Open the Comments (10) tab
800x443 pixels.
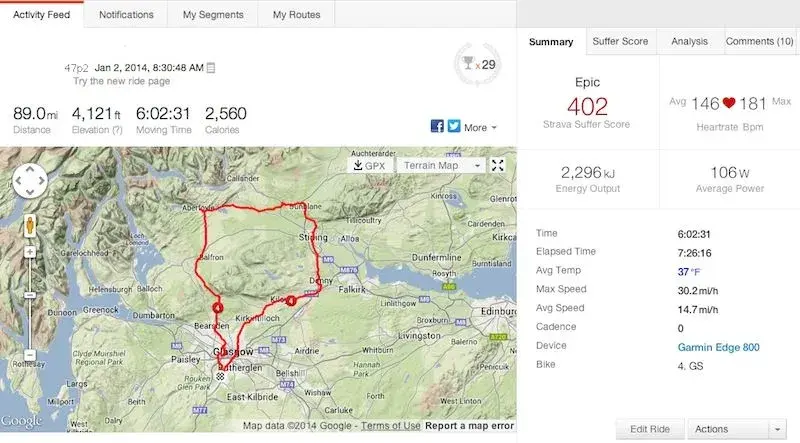pyautogui.click(x=759, y=41)
